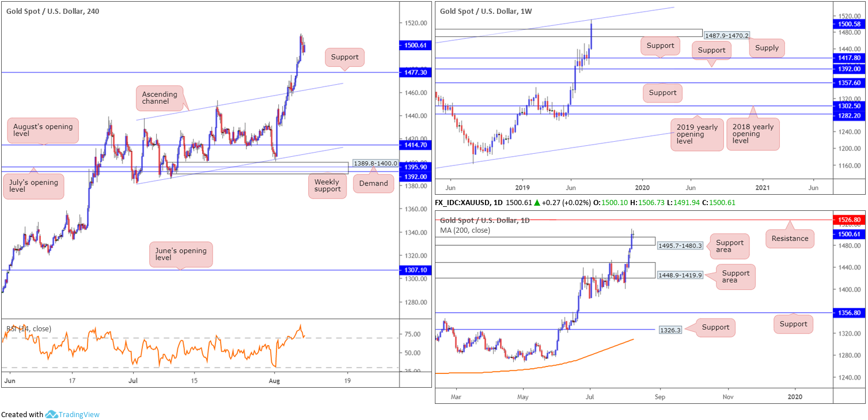The image size is (868, 420).
Task: Click the 2021 date on the weekly time axis
Action: click(x=762, y=188)
